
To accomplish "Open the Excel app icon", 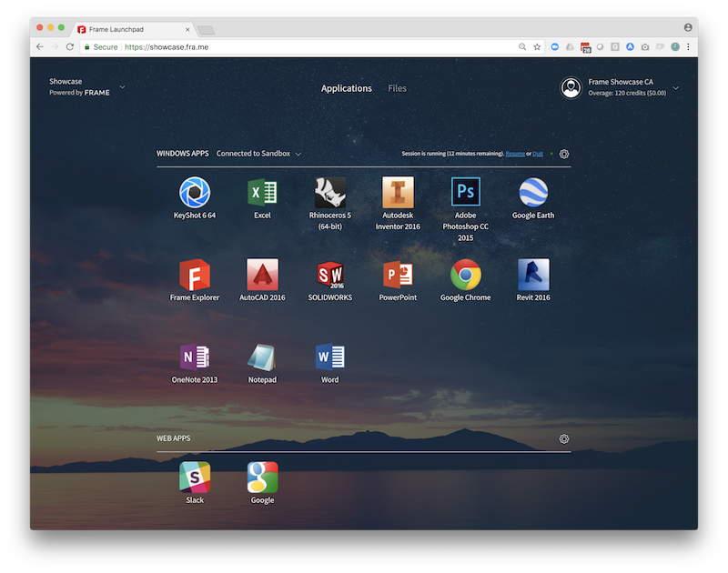I will (262, 192).
